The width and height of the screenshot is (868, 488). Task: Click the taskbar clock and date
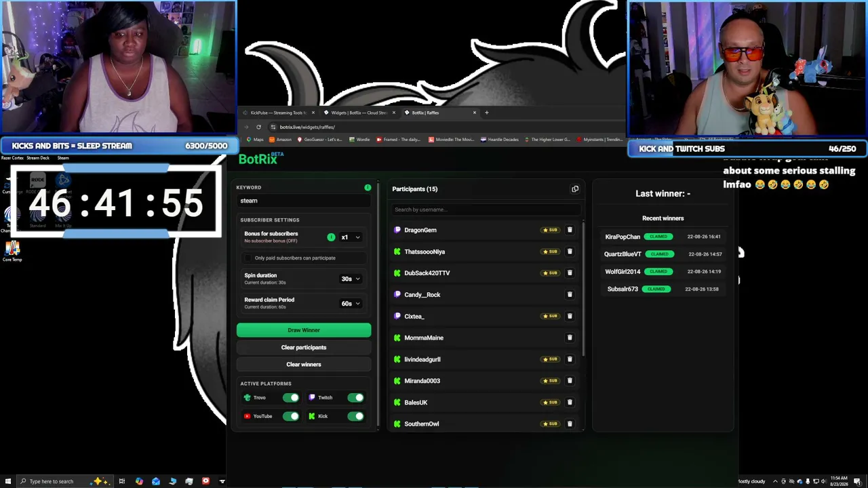point(840,481)
